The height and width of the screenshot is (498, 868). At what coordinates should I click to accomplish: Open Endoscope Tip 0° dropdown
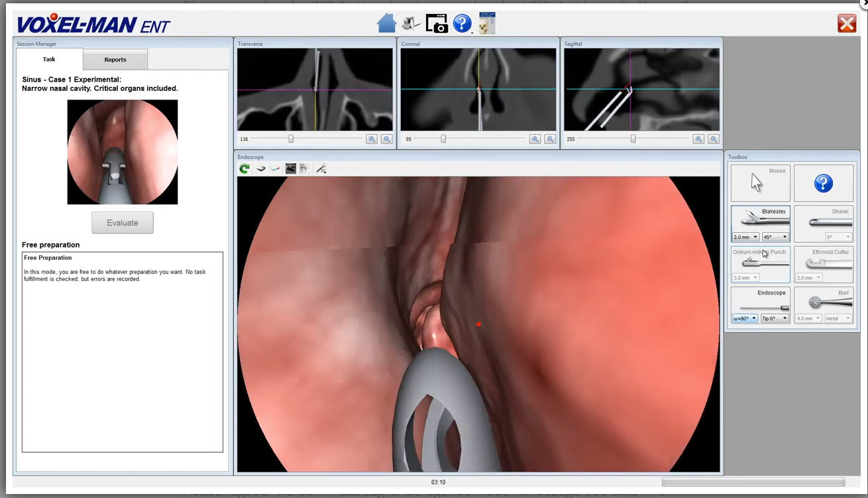pyautogui.click(x=775, y=318)
